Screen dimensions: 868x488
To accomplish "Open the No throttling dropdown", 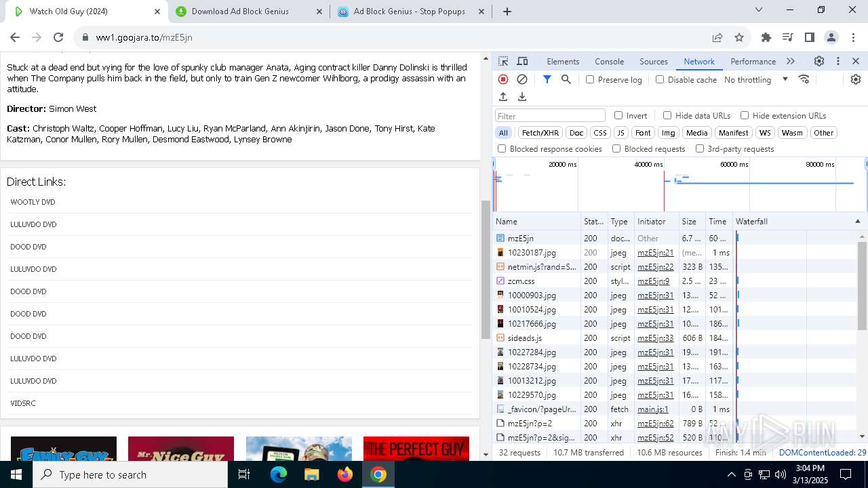I will point(756,79).
